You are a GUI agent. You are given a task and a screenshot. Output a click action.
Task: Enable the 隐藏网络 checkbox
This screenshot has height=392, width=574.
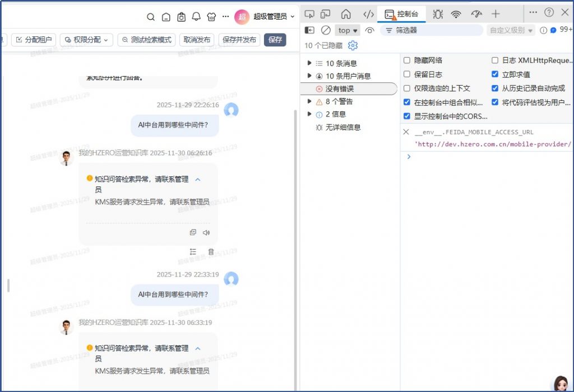pos(407,60)
